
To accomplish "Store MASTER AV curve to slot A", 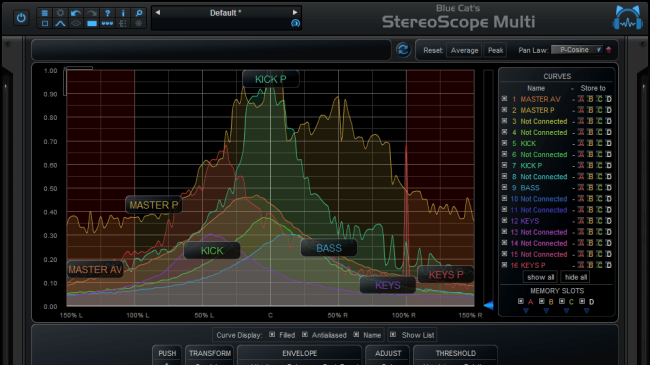I will (x=581, y=99).
